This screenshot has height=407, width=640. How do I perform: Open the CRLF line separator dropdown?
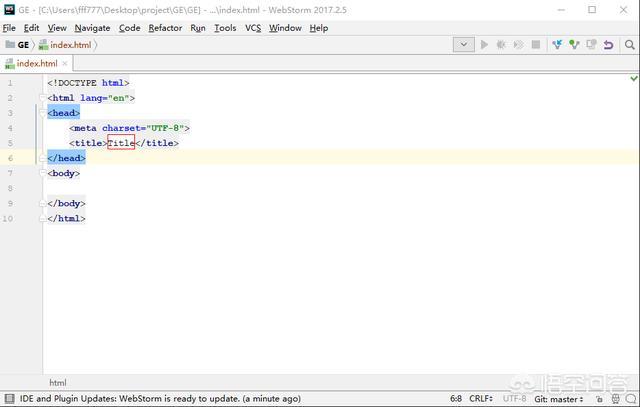click(482, 398)
